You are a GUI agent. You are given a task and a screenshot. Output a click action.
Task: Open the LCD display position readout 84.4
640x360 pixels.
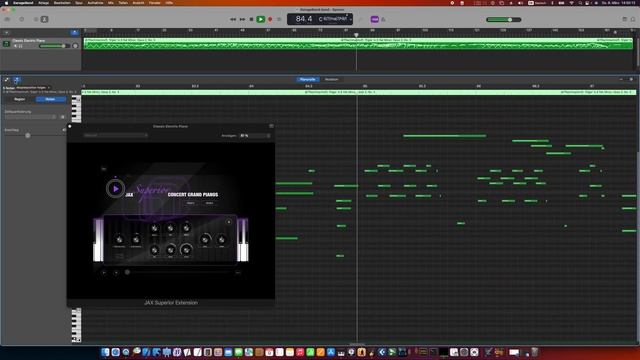pyautogui.click(x=304, y=19)
